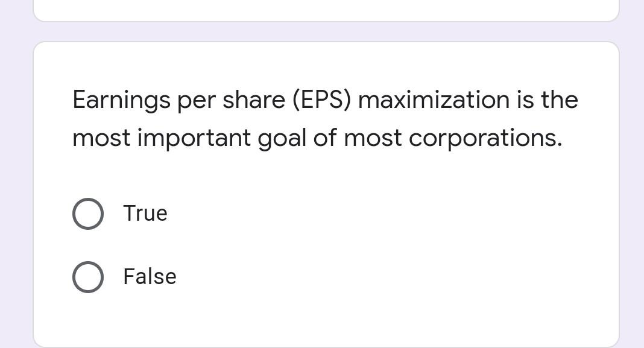The image size is (644, 348).
Task: Choose False for the EPS maximization question
Action: click(88, 277)
